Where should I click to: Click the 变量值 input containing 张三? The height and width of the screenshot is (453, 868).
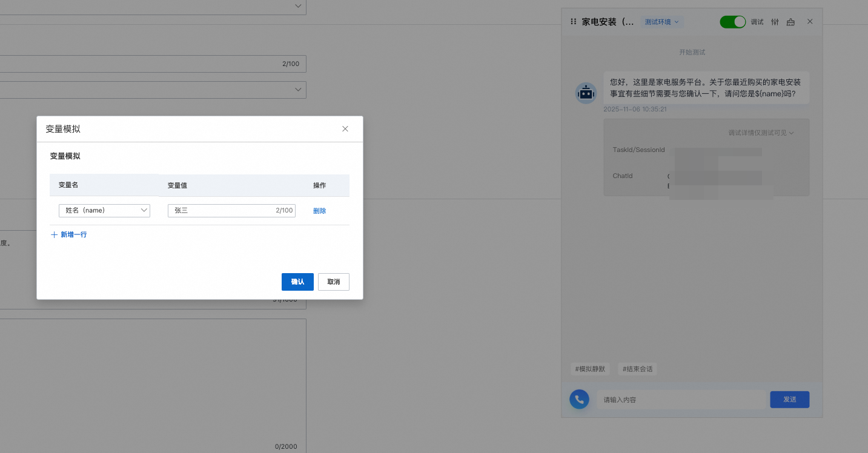tap(231, 210)
